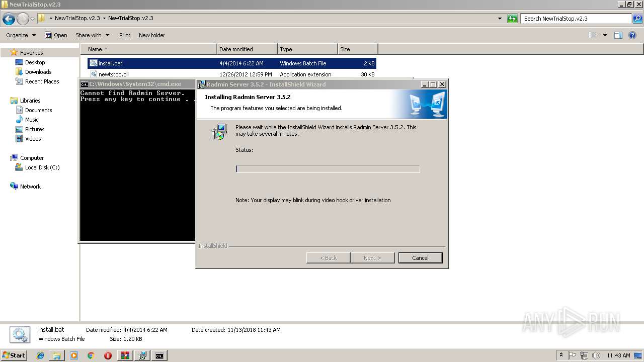Click the first NewTrialStop.v2.3 breadcrumb
The width and height of the screenshot is (644, 362).
coord(77,18)
